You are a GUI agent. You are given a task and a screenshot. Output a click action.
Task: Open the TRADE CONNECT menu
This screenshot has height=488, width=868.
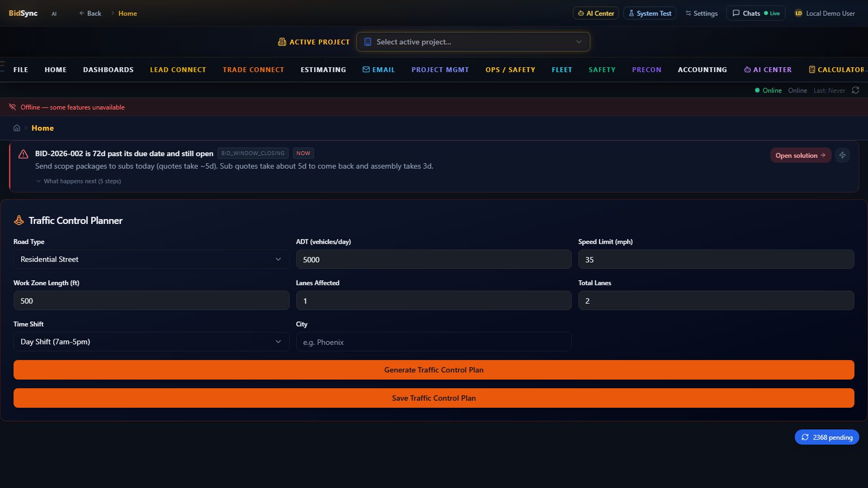(x=253, y=69)
